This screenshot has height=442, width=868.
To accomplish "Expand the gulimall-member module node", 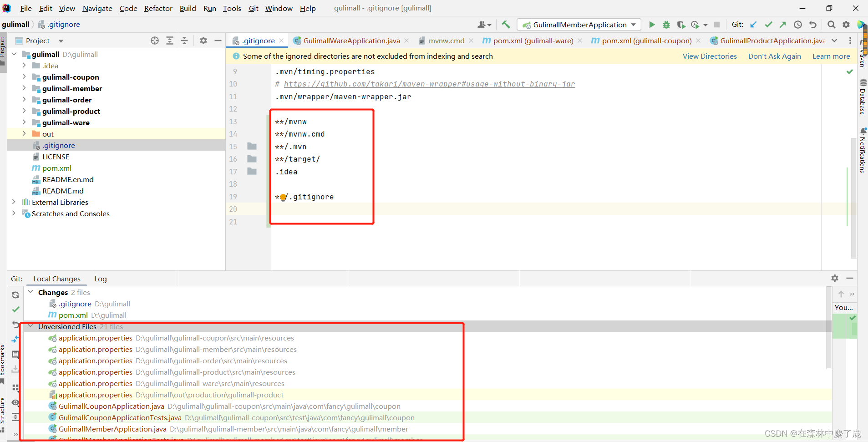I will click(24, 88).
